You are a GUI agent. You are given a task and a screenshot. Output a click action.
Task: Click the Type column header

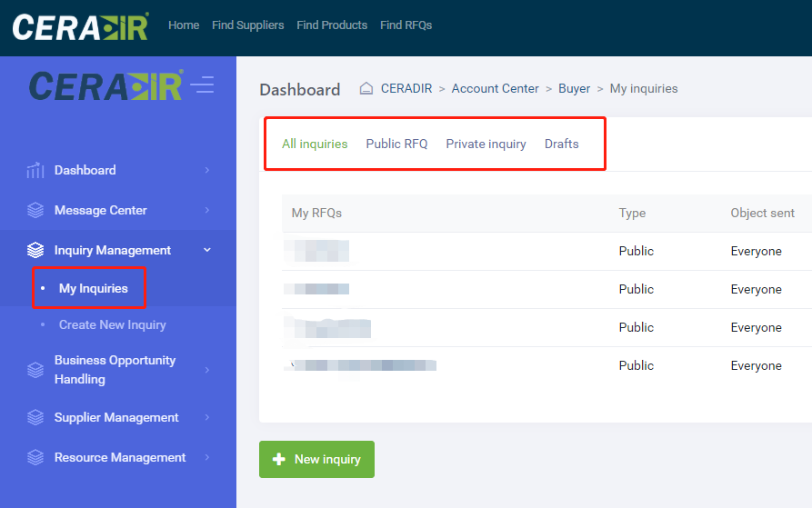tap(632, 214)
